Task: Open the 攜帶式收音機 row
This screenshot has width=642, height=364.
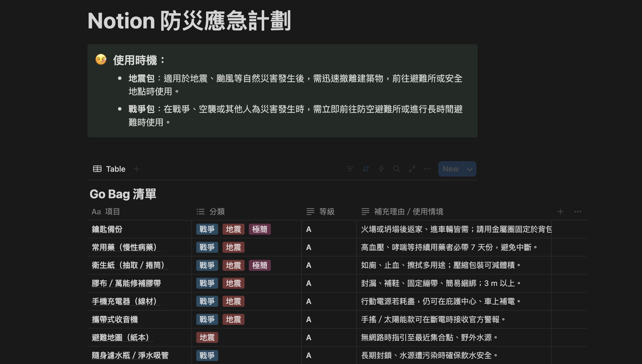Action: point(115,319)
